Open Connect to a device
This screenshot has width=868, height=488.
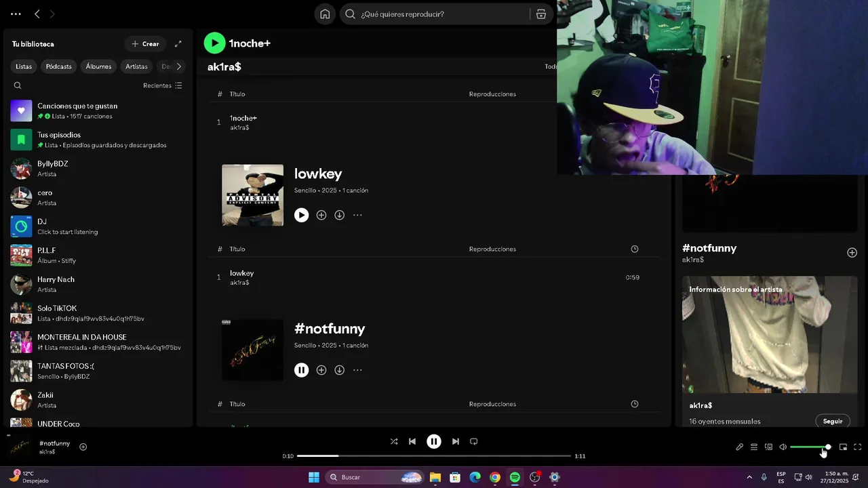coord(768,447)
